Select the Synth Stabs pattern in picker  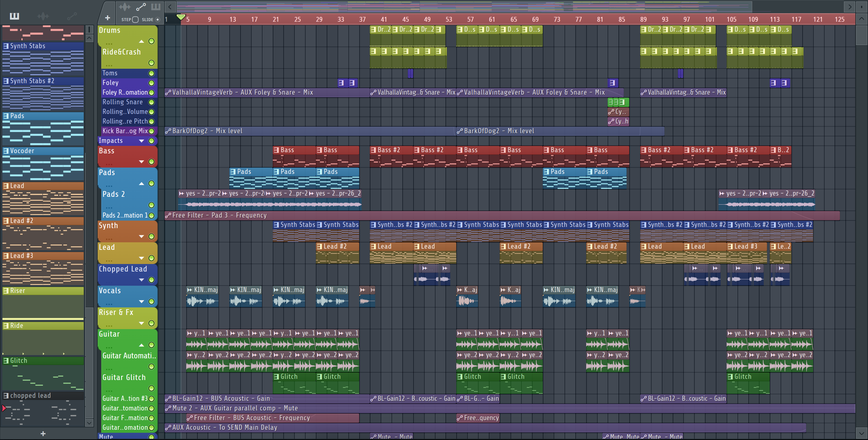[28, 46]
